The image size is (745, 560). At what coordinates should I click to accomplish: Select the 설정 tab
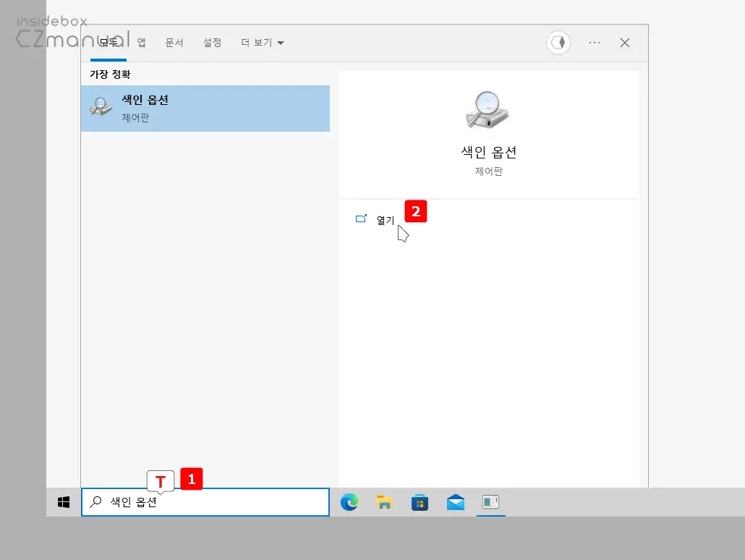212,43
